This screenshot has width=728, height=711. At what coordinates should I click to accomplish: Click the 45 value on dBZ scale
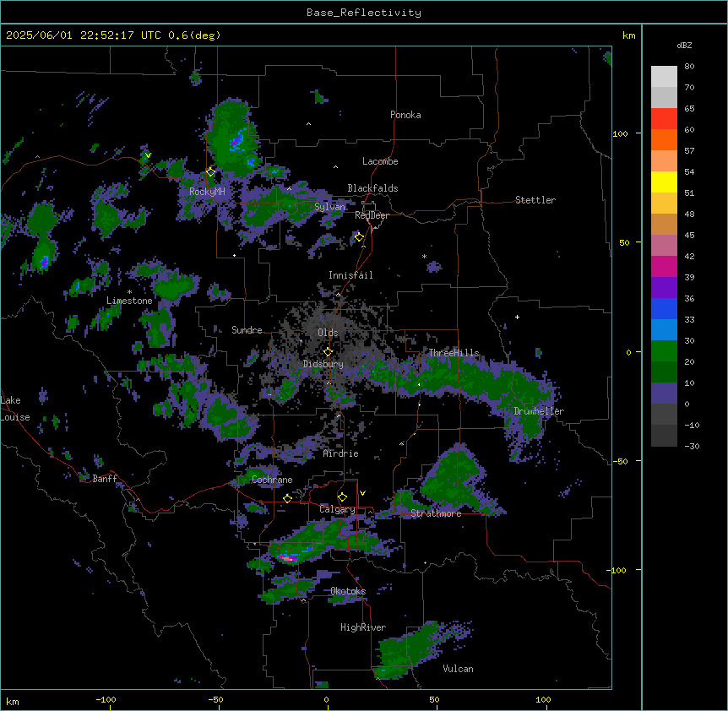point(689,235)
